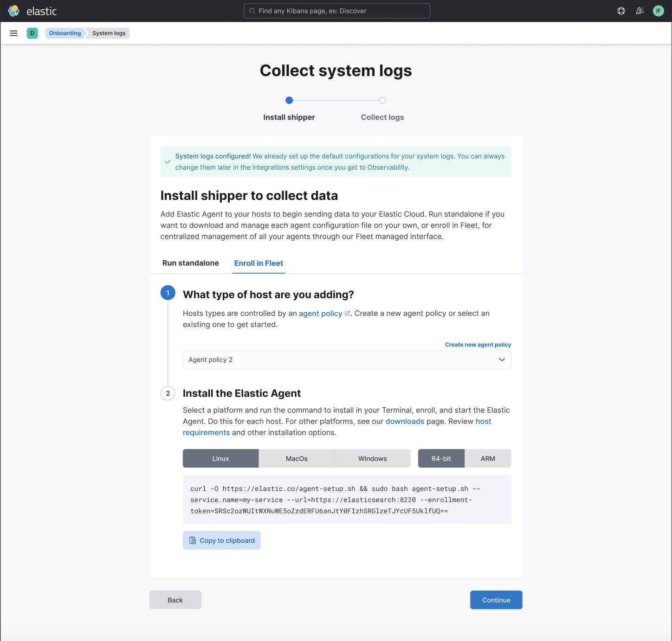Click the D space icon next to breadcrumbs
672x641 pixels.
[x=32, y=33]
